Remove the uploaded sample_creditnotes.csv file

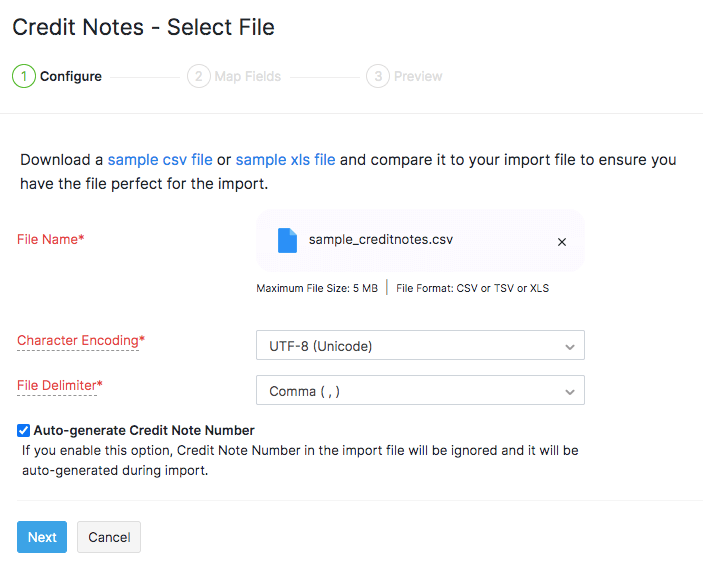point(562,242)
